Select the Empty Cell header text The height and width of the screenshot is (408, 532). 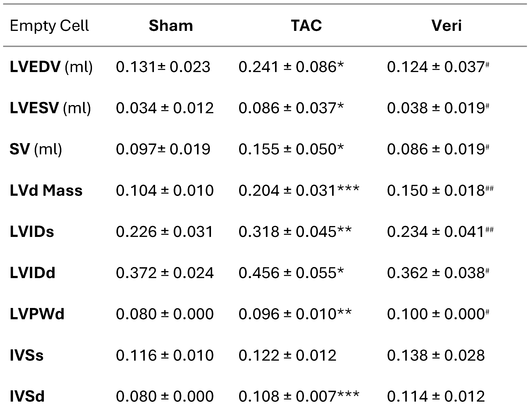pos(49,25)
